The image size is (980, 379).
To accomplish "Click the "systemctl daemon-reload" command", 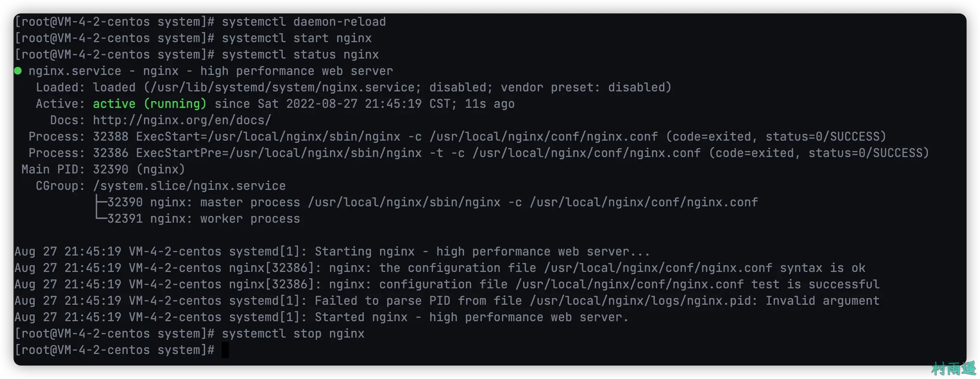I will pos(304,22).
